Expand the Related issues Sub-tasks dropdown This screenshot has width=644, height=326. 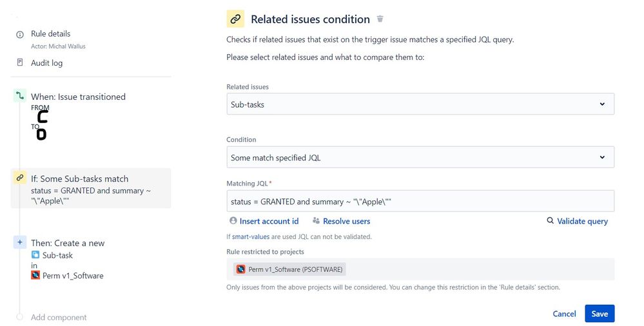click(x=420, y=104)
